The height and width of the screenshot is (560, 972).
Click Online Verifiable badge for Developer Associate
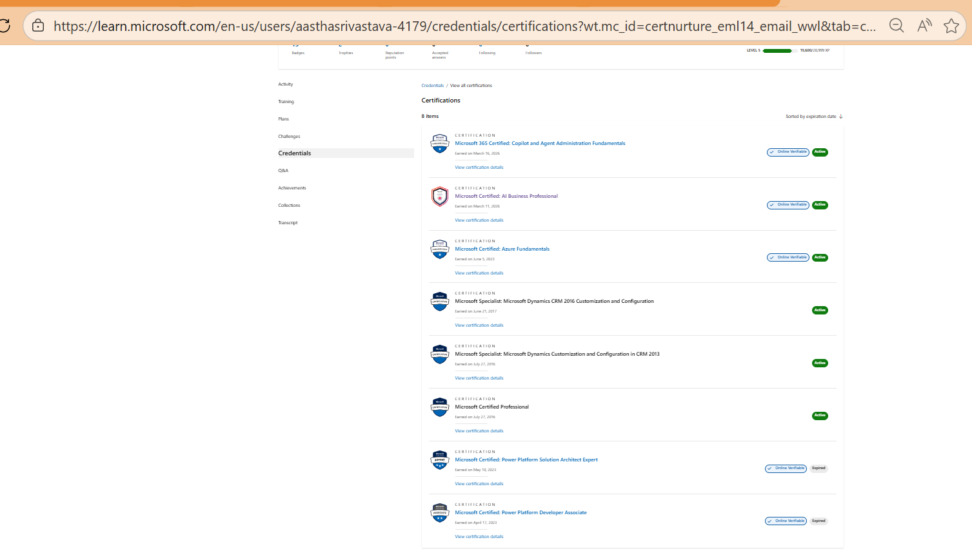pyautogui.click(x=786, y=521)
